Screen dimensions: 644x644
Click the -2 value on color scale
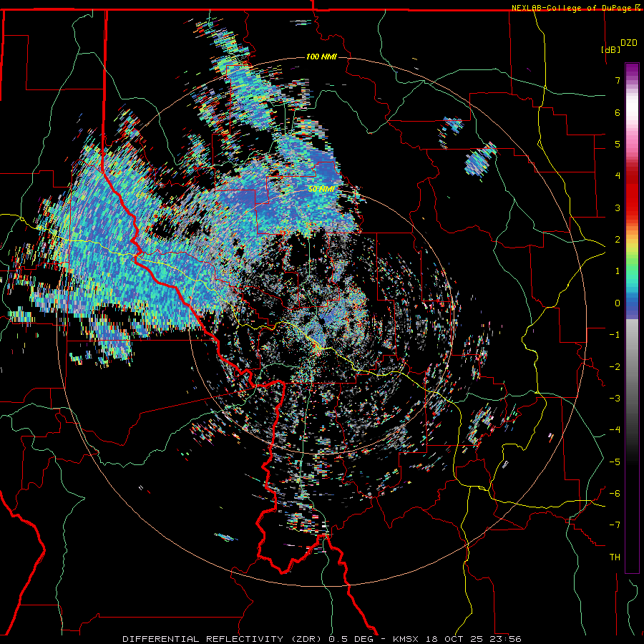pyautogui.click(x=615, y=367)
